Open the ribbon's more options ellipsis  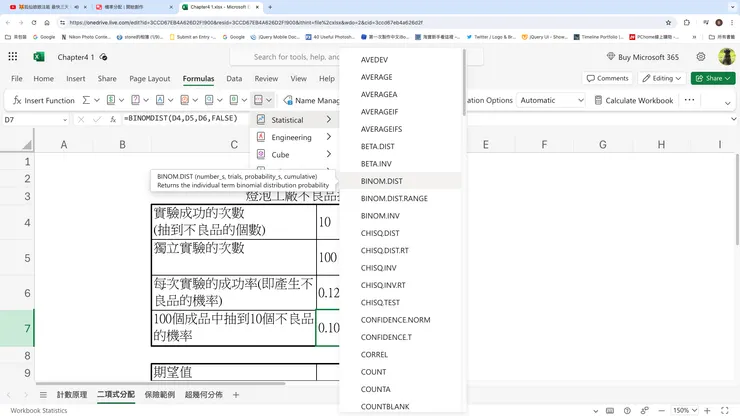point(689,100)
